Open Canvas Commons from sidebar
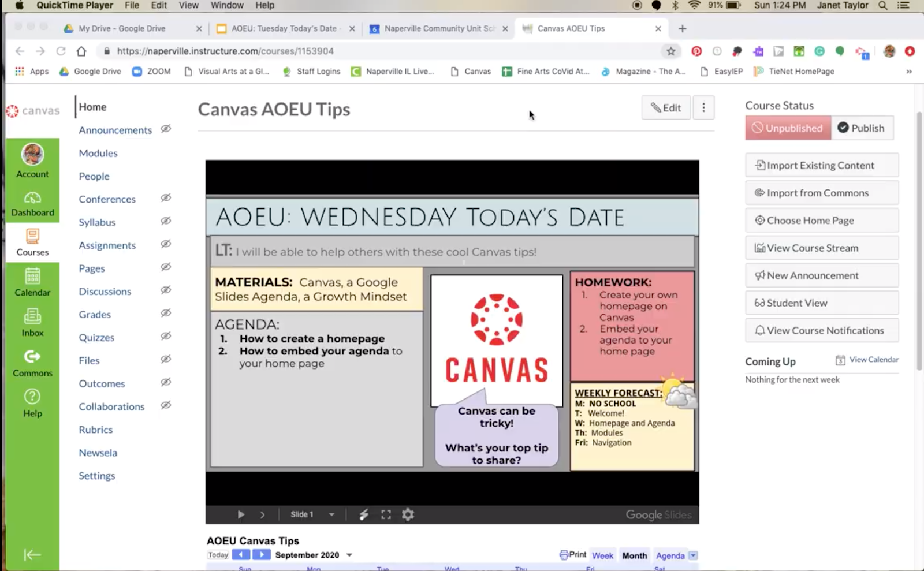 pyautogui.click(x=32, y=363)
